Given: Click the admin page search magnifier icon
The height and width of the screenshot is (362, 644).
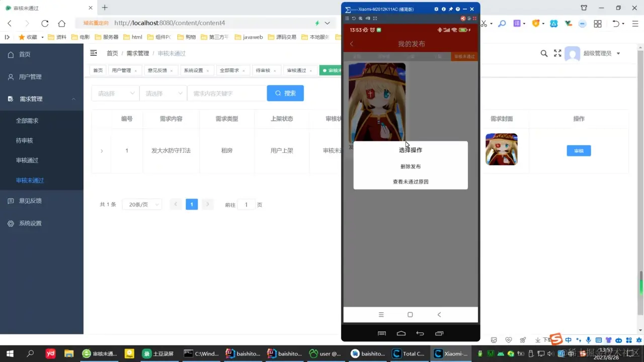Looking at the screenshot, I should point(544,53).
